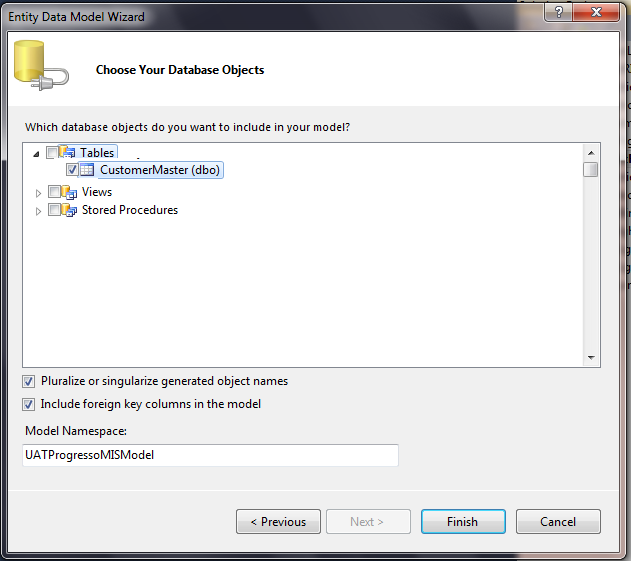Viewport: 631px width, 561px height.
Task: Check the Stored Procedures checkbox
Action: [x=54, y=210]
